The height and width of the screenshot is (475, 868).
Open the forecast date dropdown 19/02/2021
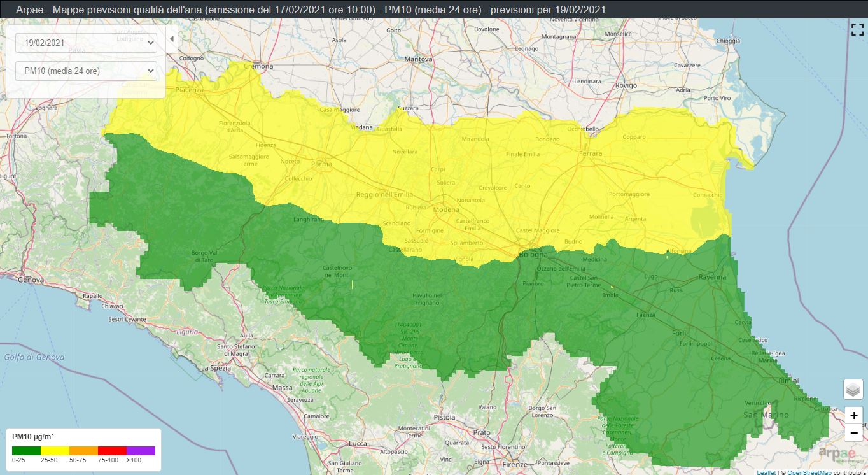(x=86, y=43)
